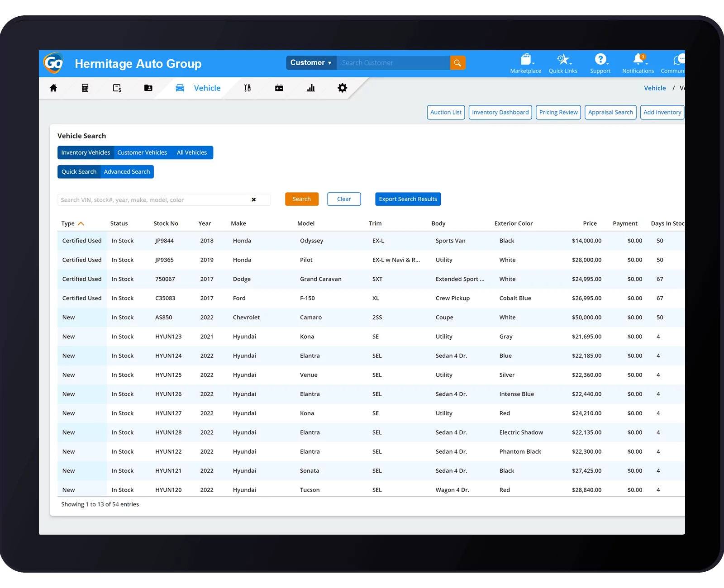Sort by Stock No column header
Screen dimensions: 724x588
click(x=166, y=223)
